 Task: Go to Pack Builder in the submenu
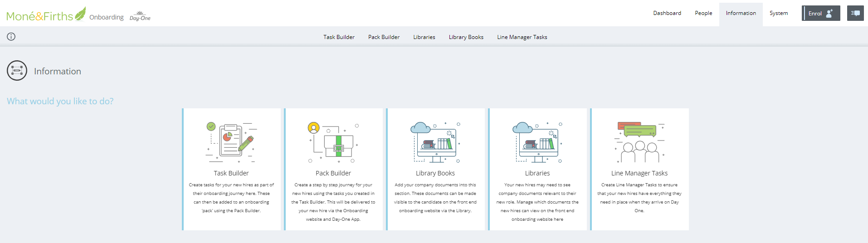[x=384, y=37]
